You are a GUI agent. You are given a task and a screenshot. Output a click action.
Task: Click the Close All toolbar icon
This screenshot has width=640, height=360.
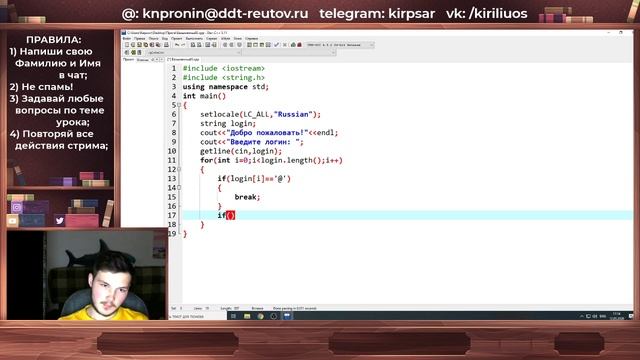tap(158, 45)
